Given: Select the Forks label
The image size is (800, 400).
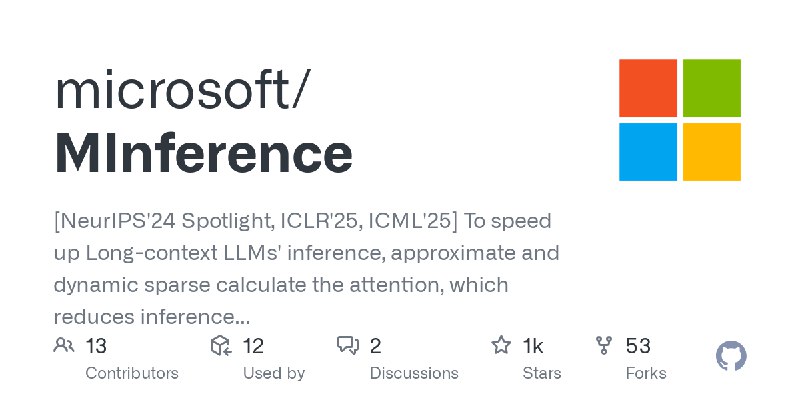Looking at the screenshot, I should 646,373.
